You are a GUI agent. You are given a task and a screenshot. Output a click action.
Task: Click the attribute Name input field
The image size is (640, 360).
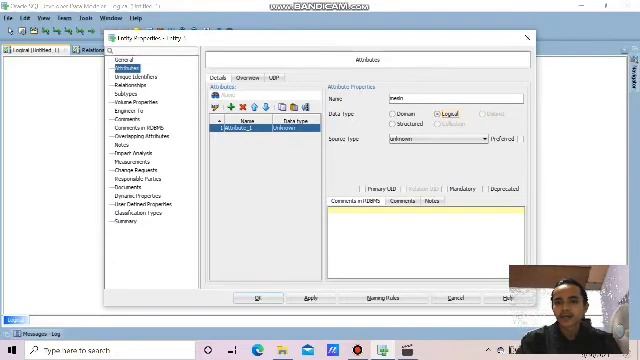pos(456,98)
